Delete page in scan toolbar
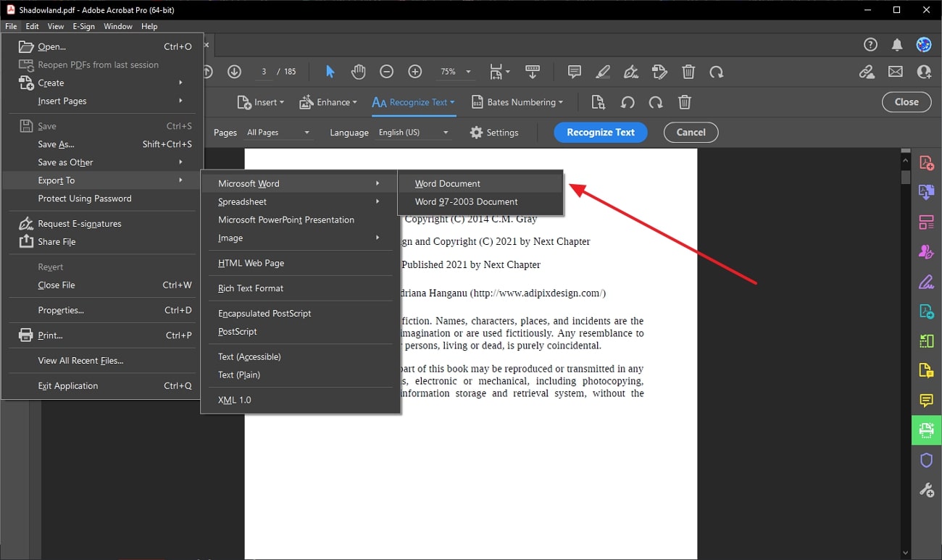Viewport: 942px width, 560px height. coord(685,102)
